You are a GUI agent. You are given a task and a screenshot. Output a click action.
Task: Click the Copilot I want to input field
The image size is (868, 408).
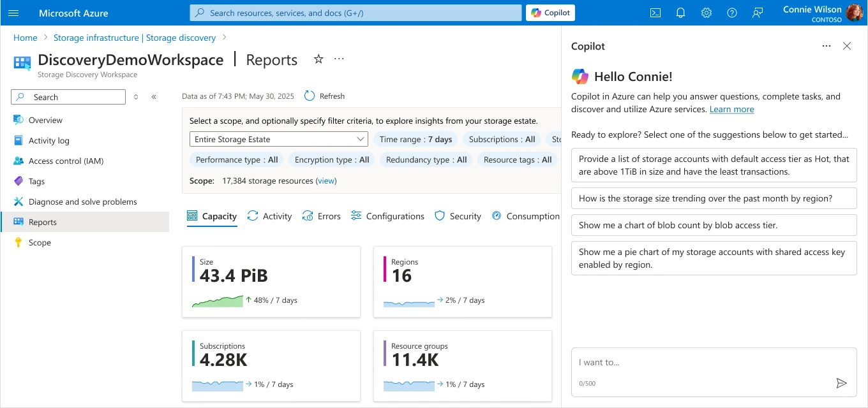coord(702,361)
